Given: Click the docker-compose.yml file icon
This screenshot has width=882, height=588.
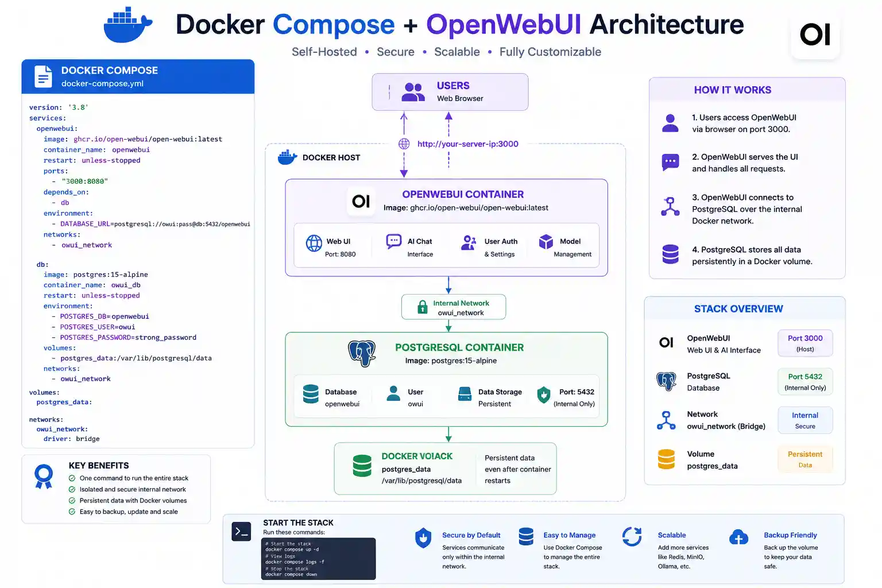Looking at the screenshot, I should (43, 76).
